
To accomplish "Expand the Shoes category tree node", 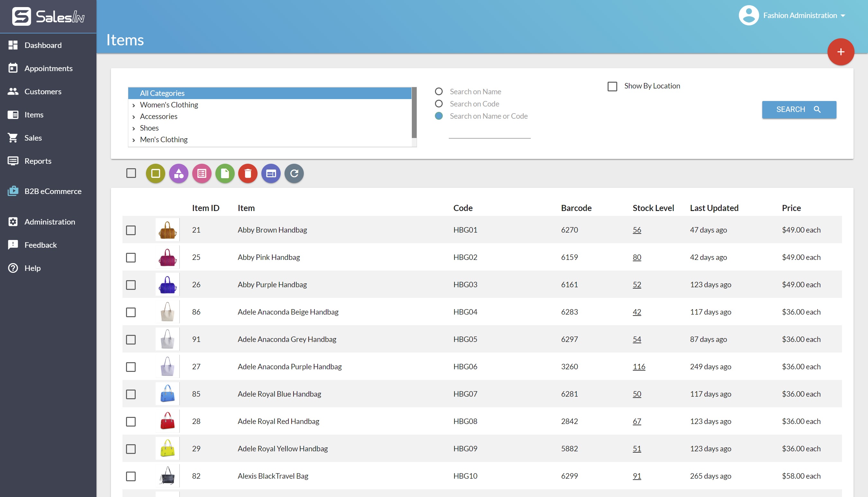I will 134,128.
